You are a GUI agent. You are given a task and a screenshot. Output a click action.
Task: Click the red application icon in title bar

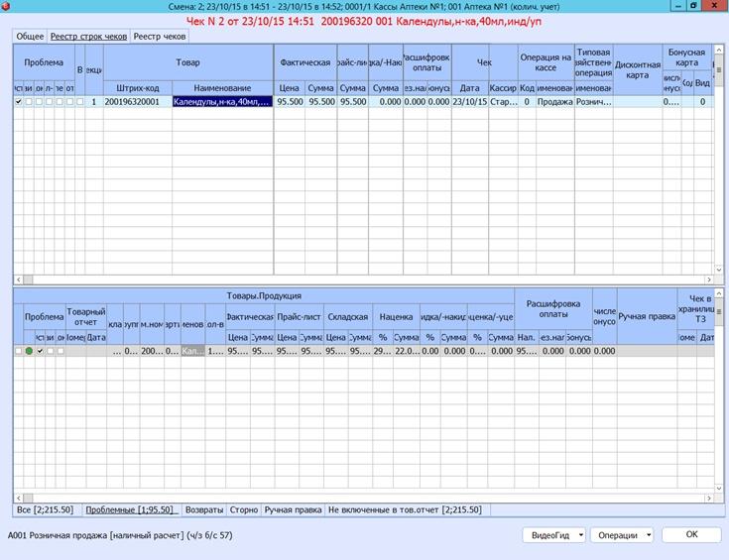click(x=5, y=6)
